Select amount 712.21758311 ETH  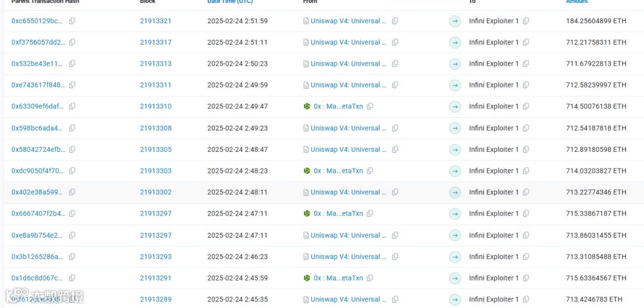tap(596, 42)
